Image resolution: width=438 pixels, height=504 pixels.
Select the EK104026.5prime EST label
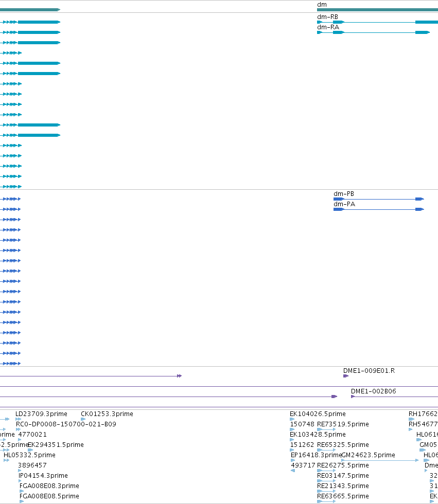point(318,413)
